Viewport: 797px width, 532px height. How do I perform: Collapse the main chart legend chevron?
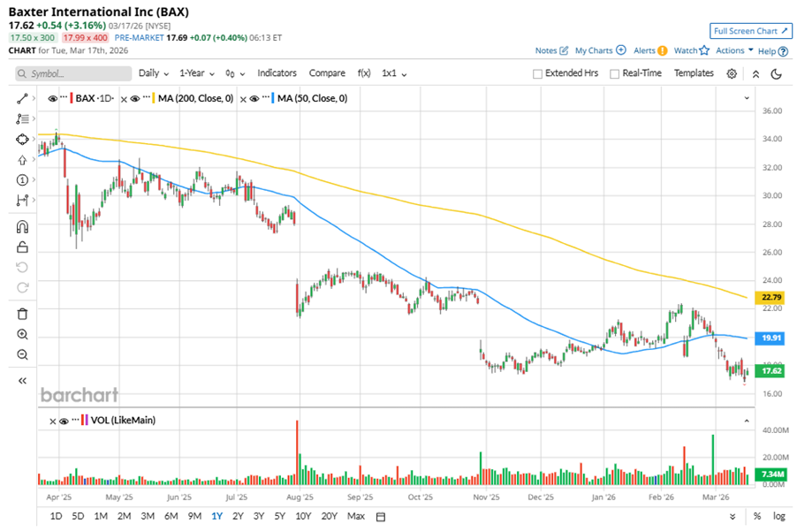click(x=747, y=98)
